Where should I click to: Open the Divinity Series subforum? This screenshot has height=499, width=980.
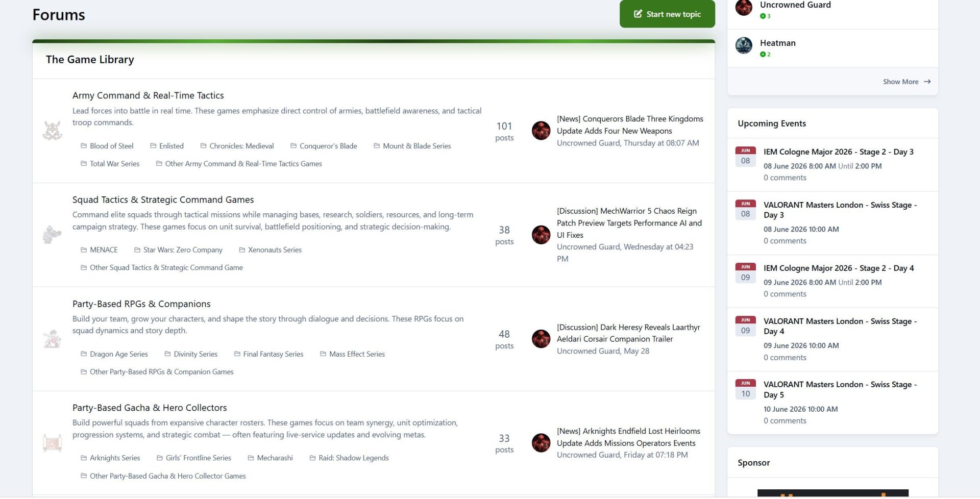coord(191,354)
